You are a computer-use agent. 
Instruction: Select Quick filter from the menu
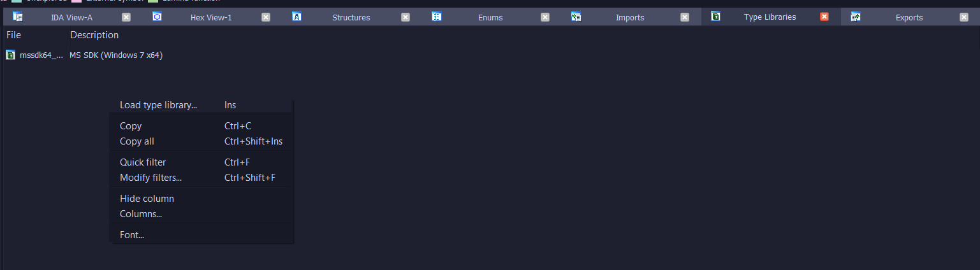[x=201, y=162]
